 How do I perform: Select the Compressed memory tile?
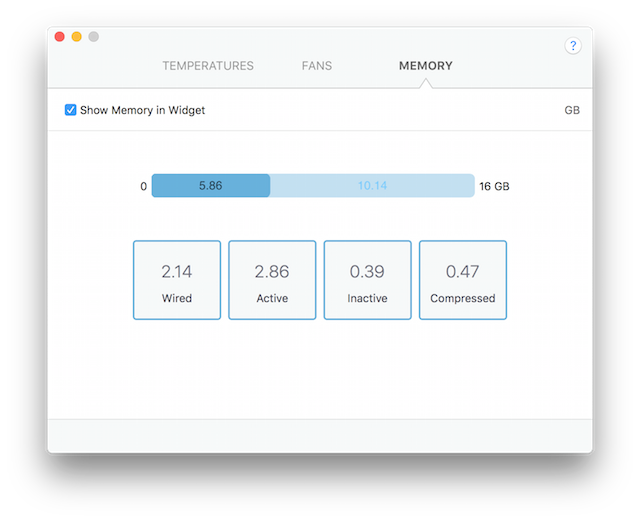click(463, 280)
